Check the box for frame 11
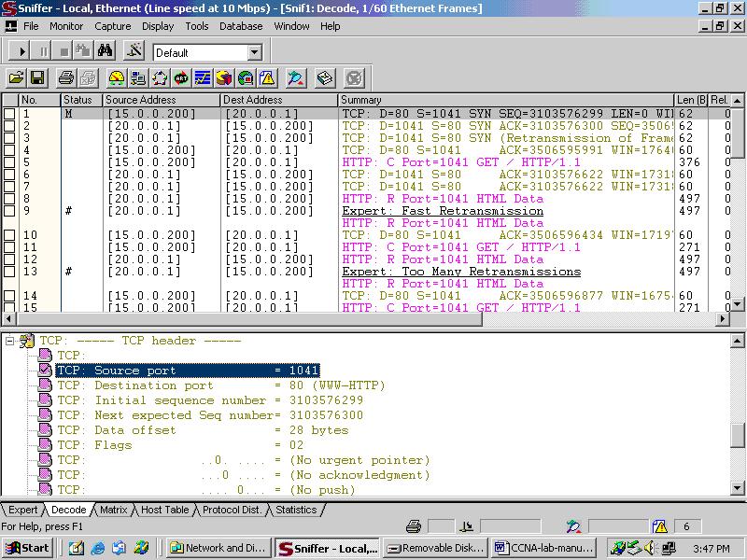747x560 pixels. pos(9,247)
